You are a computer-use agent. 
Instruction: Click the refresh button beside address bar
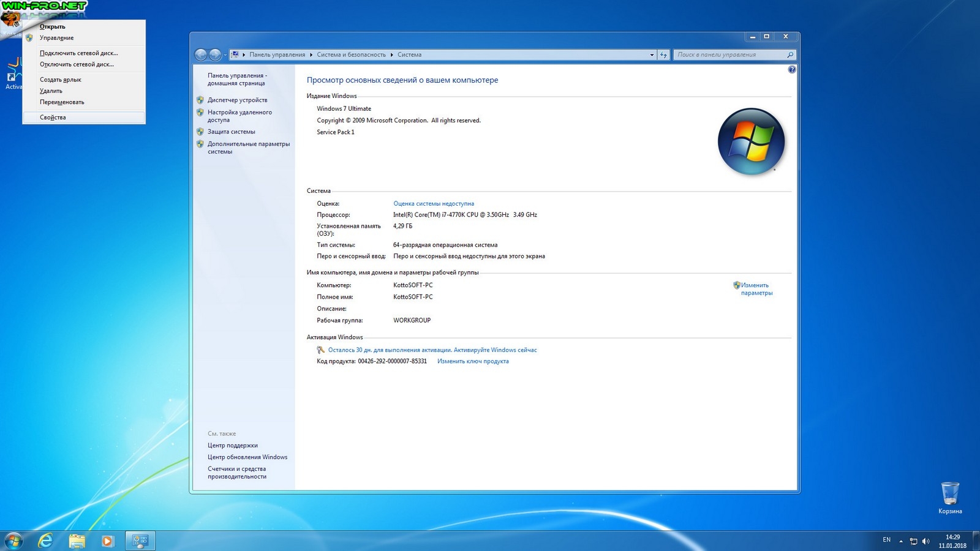663,55
